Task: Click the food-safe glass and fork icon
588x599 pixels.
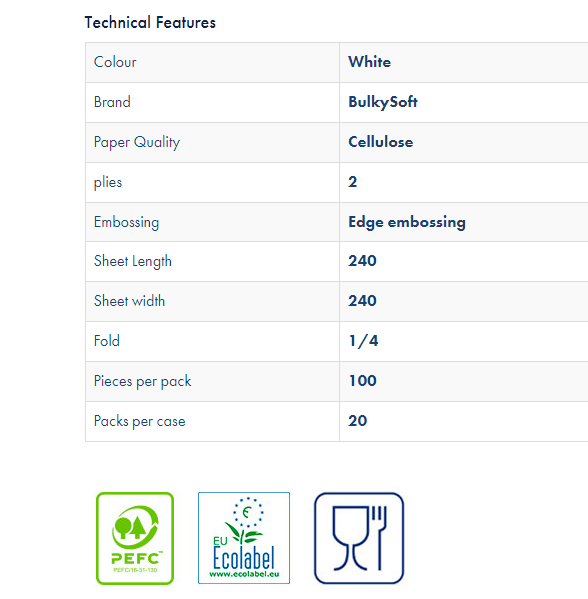Action: click(x=359, y=538)
